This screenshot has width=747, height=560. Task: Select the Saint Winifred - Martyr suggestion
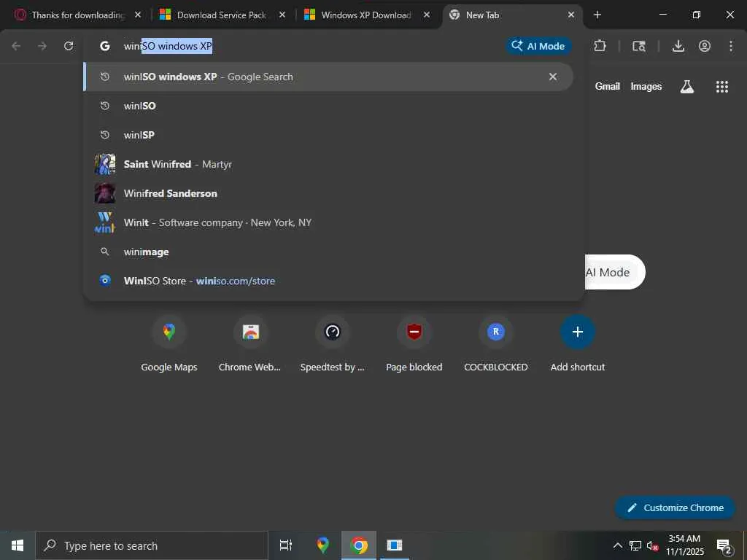click(328, 164)
